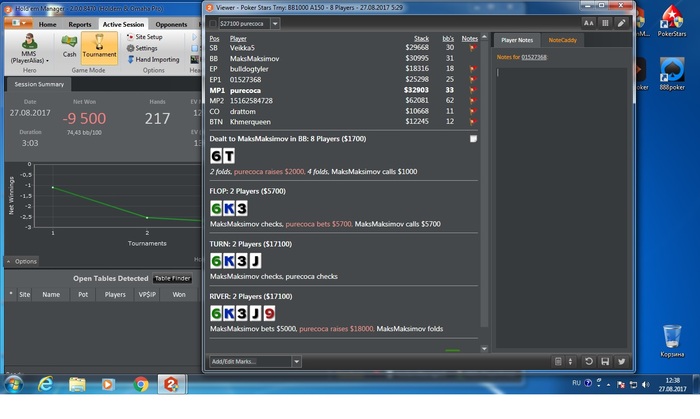This screenshot has width=700, height=419.
Task: Click the note flag icon for drattom
Action: 473,111
